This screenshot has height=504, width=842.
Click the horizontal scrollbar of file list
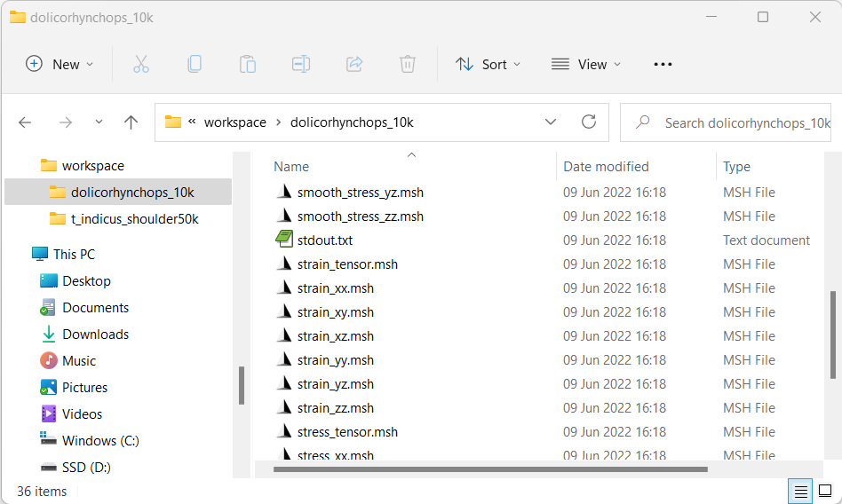(490, 469)
